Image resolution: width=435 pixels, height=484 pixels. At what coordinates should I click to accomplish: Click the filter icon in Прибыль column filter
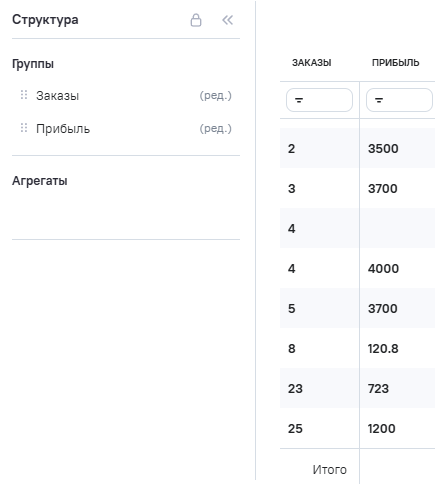tap(379, 100)
